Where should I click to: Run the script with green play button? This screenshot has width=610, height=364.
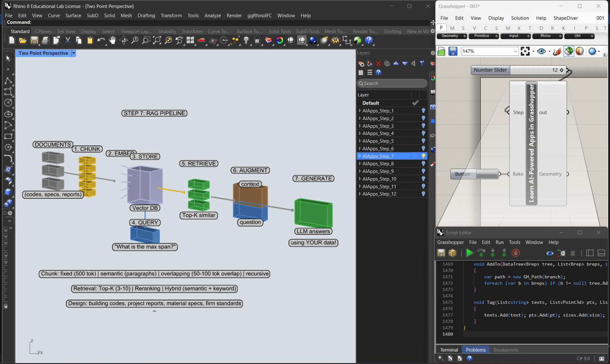pos(470,253)
